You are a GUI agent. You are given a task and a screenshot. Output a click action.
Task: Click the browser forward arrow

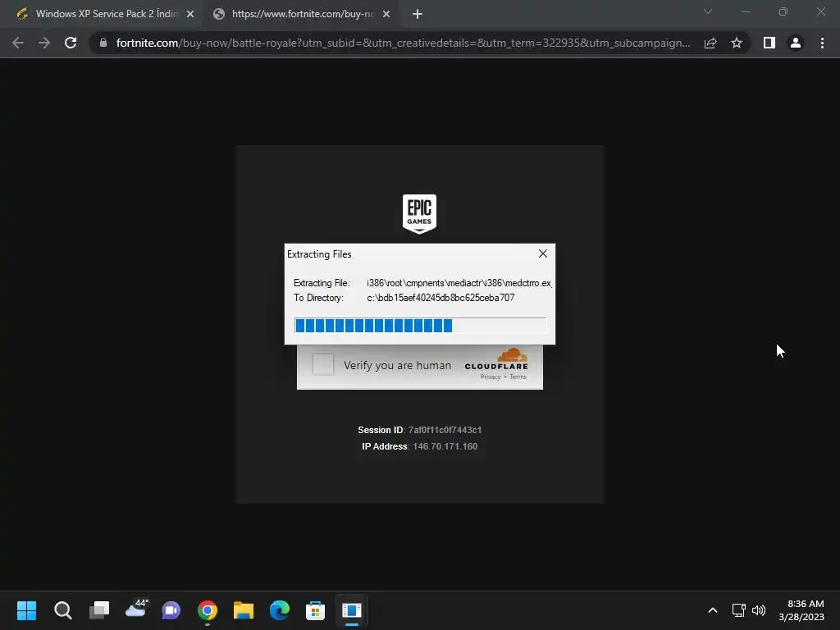pyautogui.click(x=44, y=43)
